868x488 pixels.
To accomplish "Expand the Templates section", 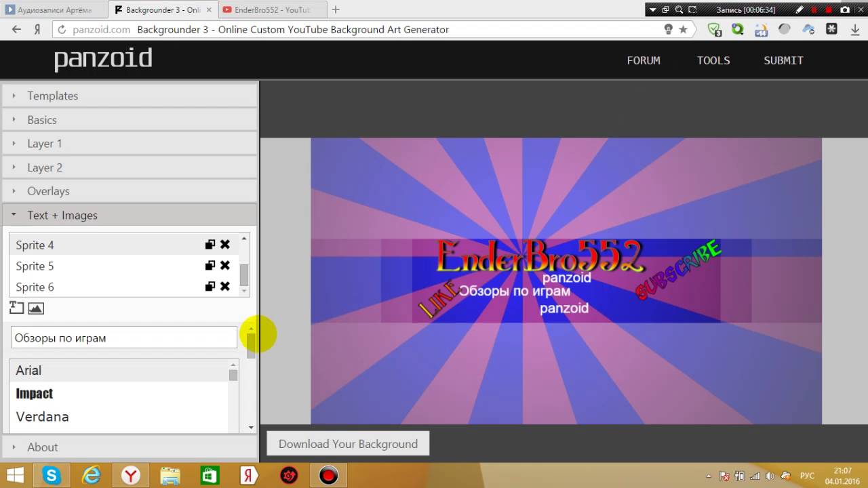I will pyautogui.click(x=130, y=96).
